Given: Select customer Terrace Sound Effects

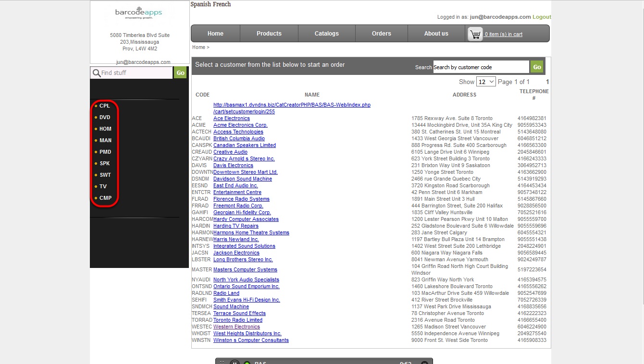Looking at the screenshot, I should coord(239,313).
